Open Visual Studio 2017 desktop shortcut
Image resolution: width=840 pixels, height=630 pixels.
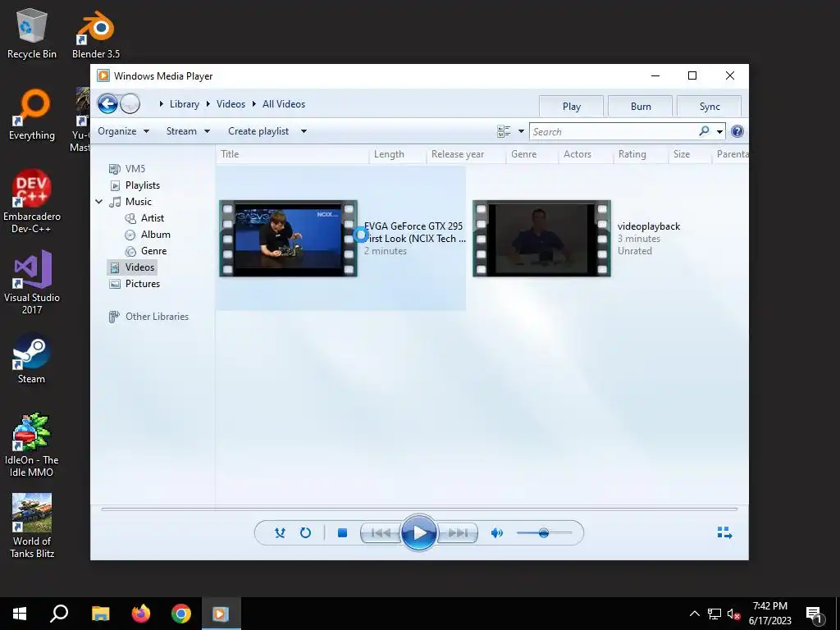(32, 282)
